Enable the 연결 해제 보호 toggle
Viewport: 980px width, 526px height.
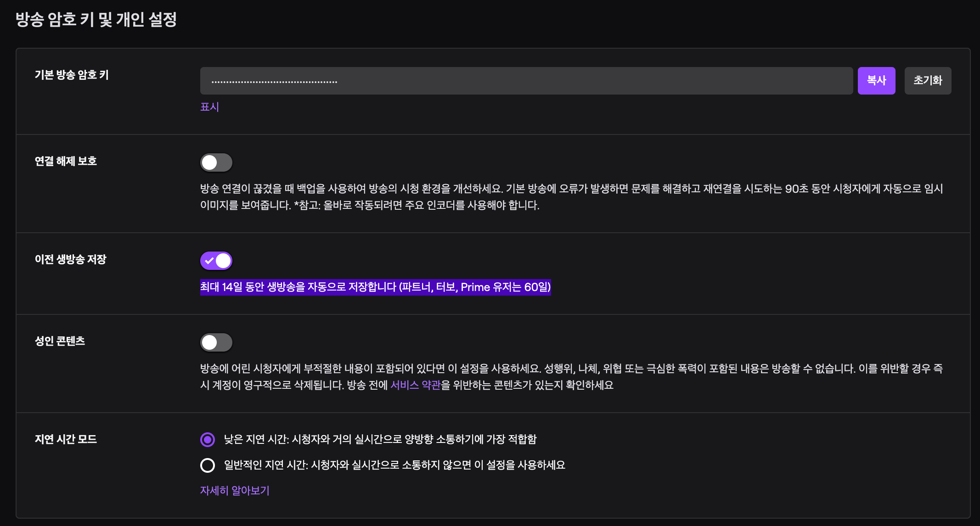pos(216,162)
